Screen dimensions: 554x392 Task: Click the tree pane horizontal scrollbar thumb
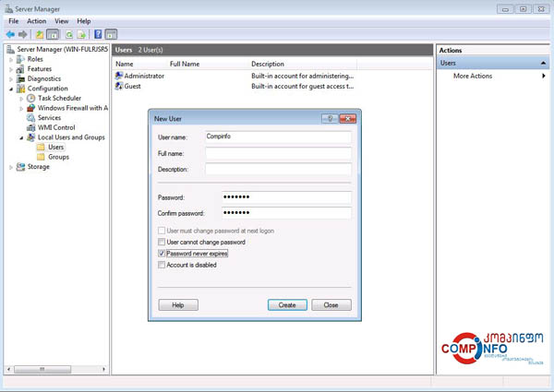pos(42,369)
